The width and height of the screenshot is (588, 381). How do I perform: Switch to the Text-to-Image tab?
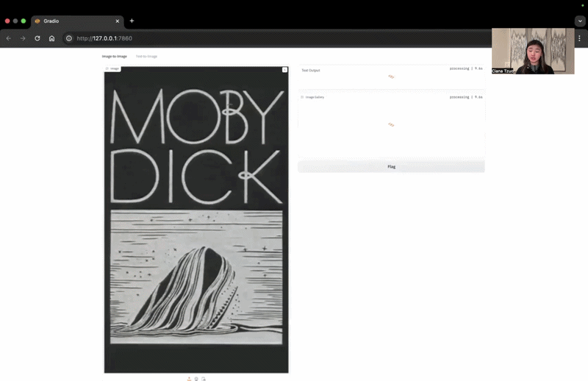(146, 56)
